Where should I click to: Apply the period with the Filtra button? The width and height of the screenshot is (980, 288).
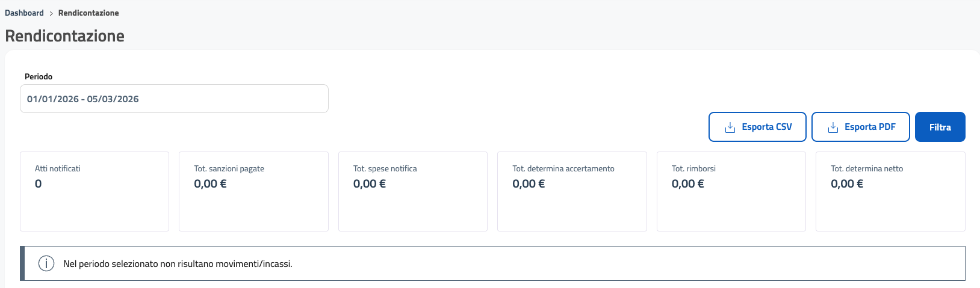[940, 127]
